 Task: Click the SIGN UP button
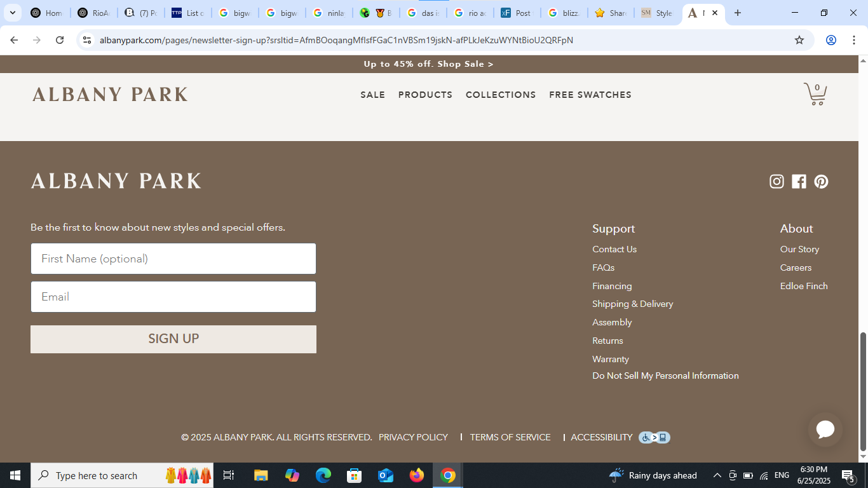173,339
